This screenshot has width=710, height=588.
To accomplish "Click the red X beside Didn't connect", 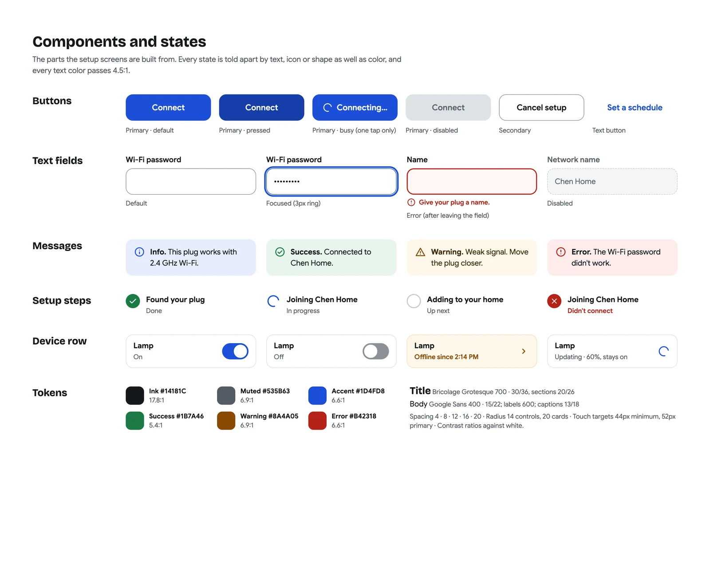I will point(554,301).
